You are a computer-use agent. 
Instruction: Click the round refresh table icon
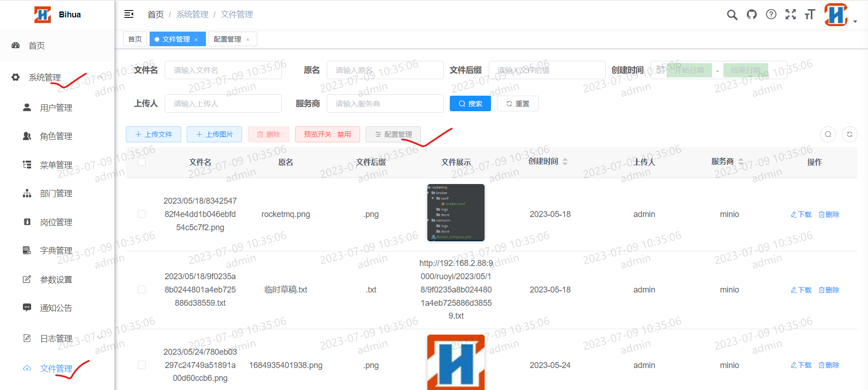tap(849, 135)
